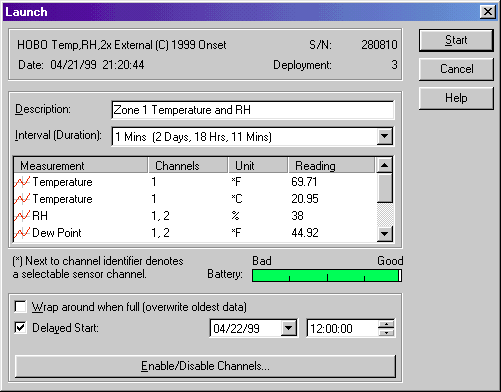Select the Temperature row reading 20.95
Image resolution: width=501 pixels, height=392 pixels.
(x=305, y=199)
